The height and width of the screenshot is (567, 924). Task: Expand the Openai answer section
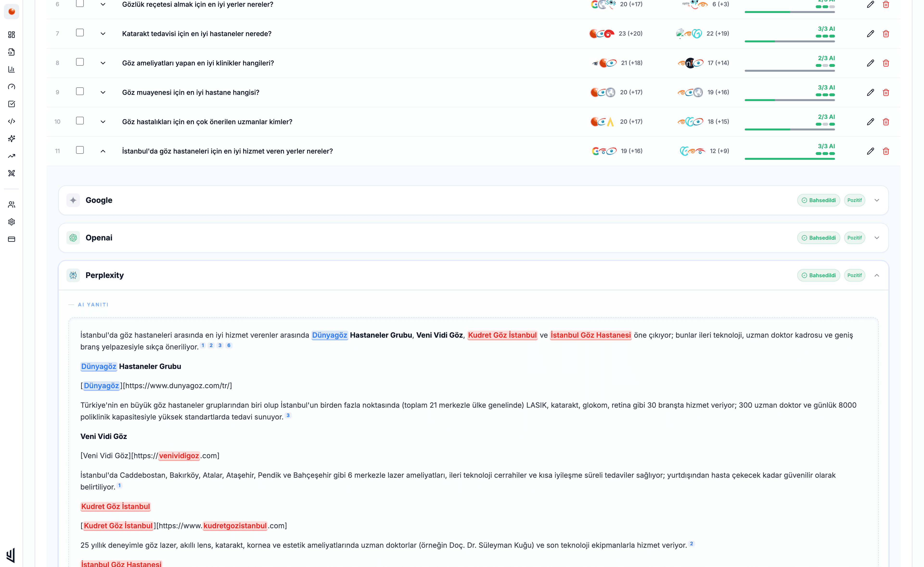pyautogui.click(x=877, y=238)
